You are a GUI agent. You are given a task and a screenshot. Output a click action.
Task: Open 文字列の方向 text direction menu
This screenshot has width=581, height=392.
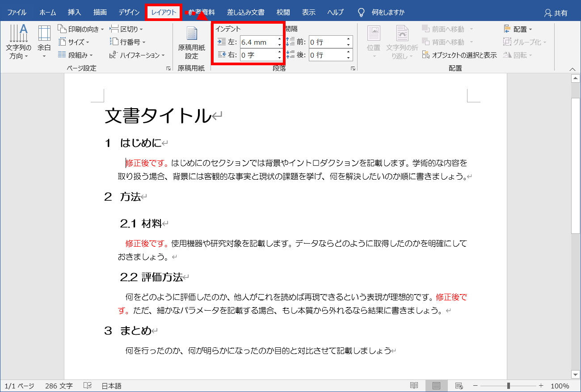coord(18,43)
